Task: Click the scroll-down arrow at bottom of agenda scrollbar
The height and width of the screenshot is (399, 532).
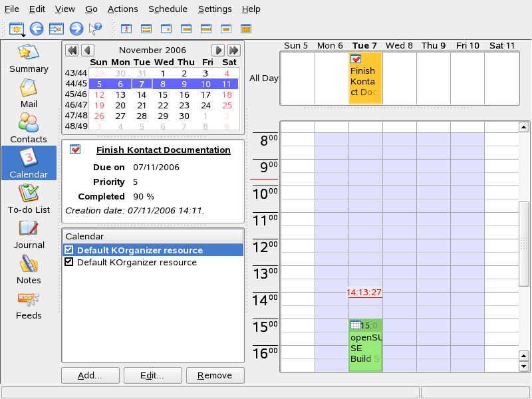Action: point(523,366)
